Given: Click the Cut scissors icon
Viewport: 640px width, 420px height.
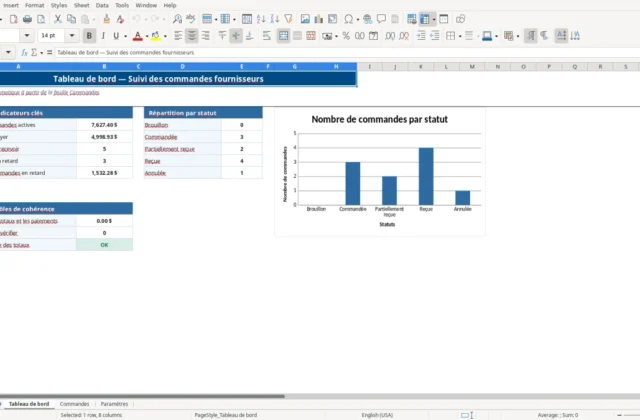Looking at the screenshot, I should (58, 19).
